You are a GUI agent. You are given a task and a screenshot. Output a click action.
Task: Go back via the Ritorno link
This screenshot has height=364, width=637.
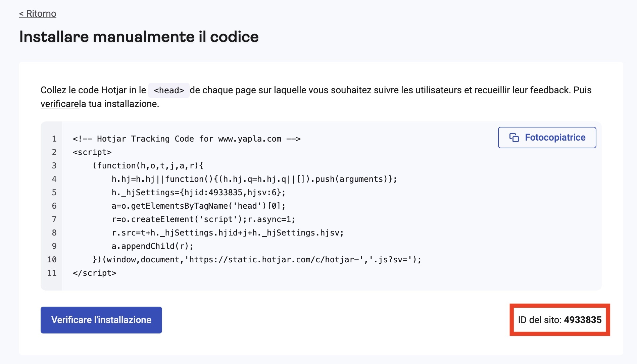[x=38, y=14]
